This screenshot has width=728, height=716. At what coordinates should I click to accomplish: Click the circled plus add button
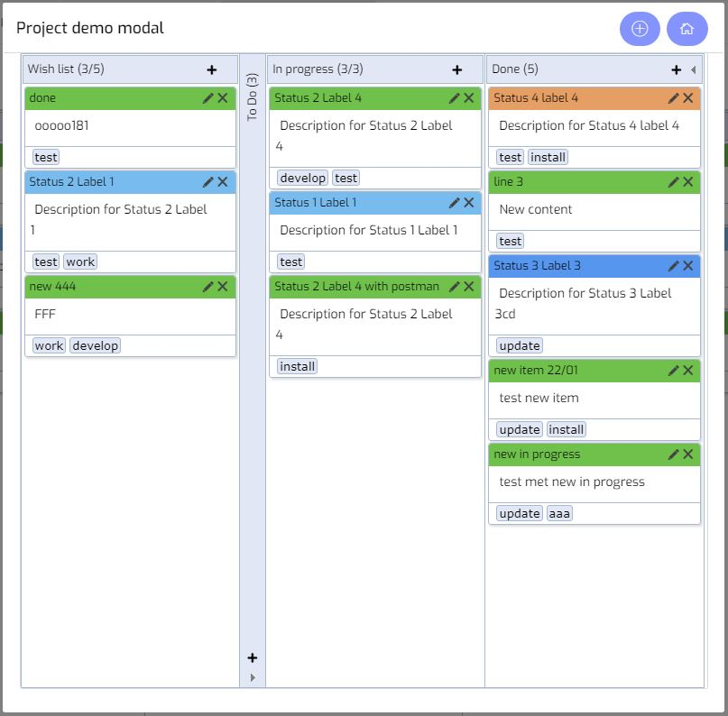(640, 29)
